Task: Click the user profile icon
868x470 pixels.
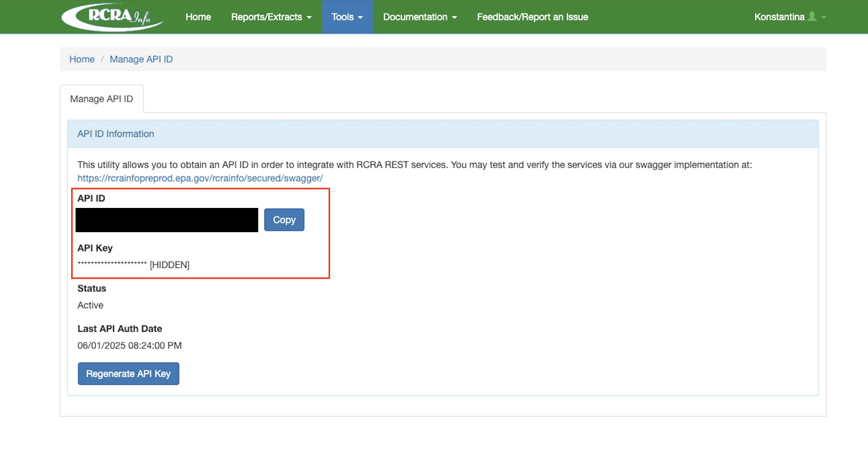Action: pyautogui.click(x=812, y=17)
